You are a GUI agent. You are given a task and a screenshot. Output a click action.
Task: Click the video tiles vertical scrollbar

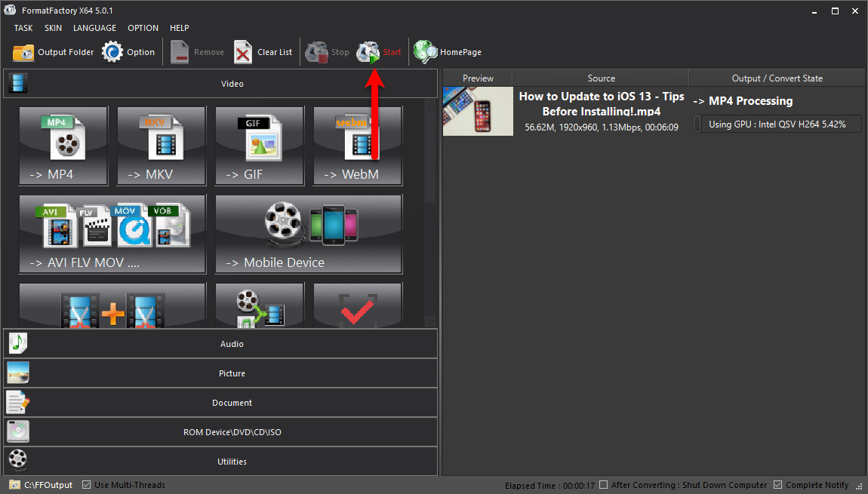431,213
